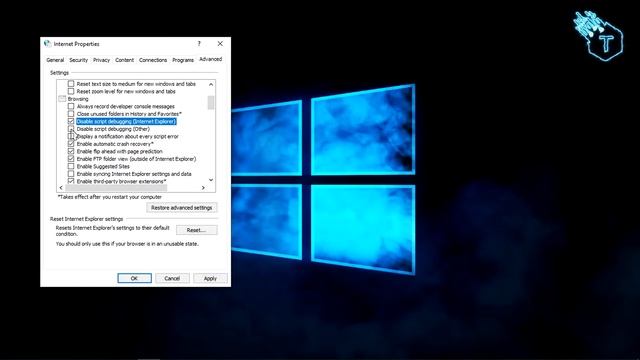Click the horizontal scroll left arrow
Screen dimensions: 640x360
click(x=61, y=188)
